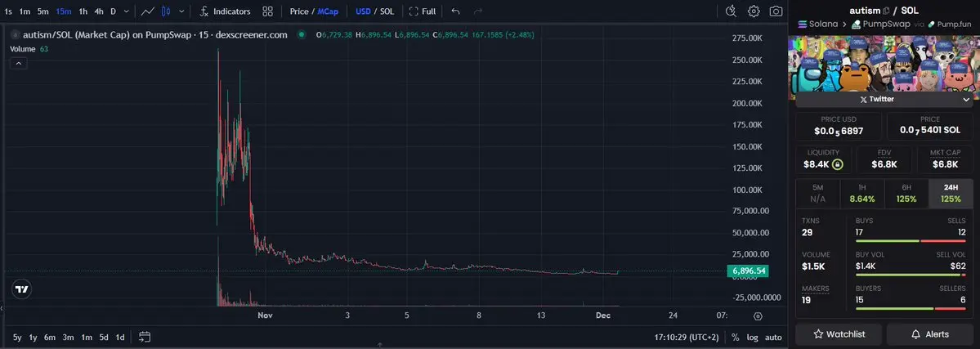
Task: Switch chart to Price mode
Action: 299,11
